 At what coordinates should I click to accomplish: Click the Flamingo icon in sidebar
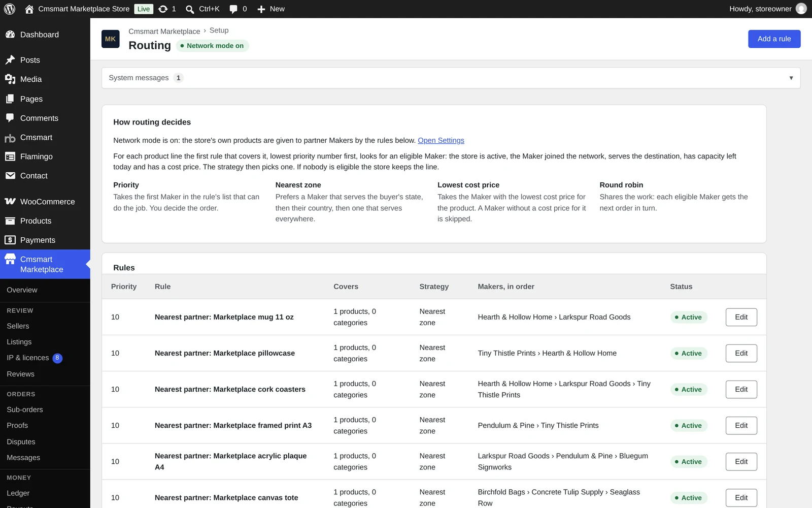pyautogui.click(x=10, y=156)
